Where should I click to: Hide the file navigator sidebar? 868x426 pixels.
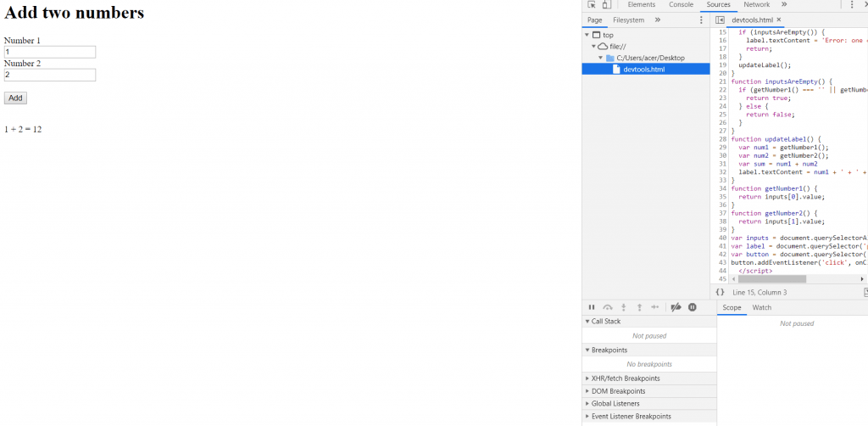(x=720, y=20)
